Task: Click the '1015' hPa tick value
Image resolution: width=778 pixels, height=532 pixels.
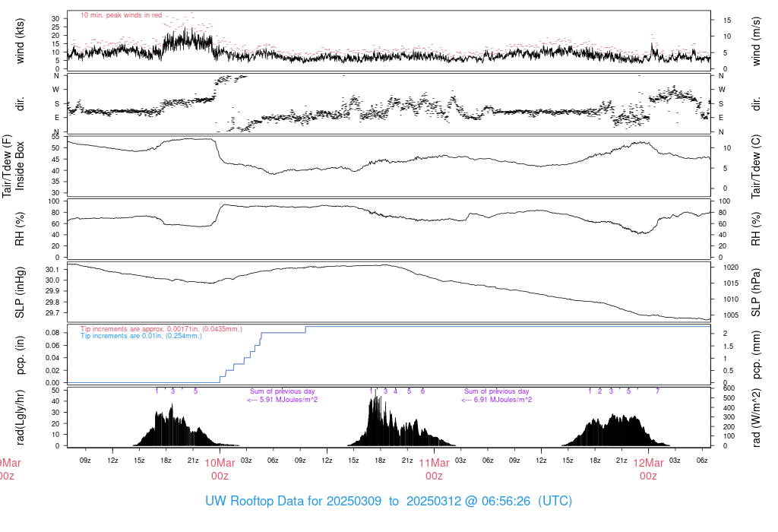Action: pos(732,283)
